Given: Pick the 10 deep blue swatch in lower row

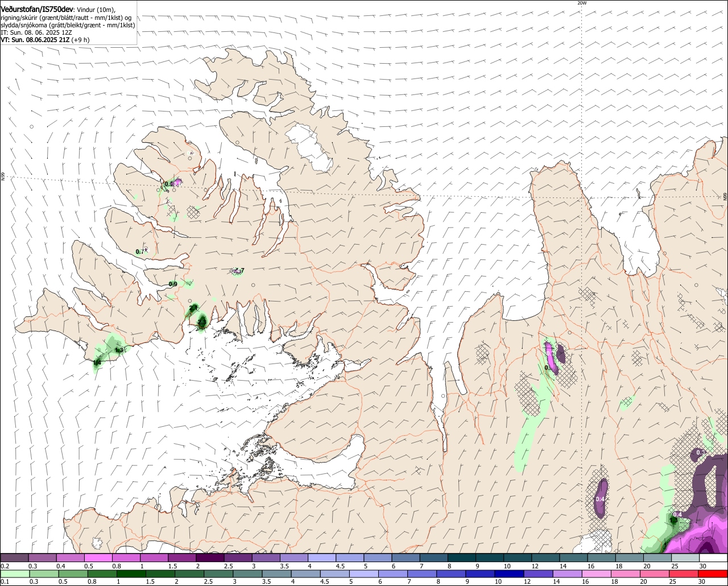Looking at the screenshot, I should 508,574.
